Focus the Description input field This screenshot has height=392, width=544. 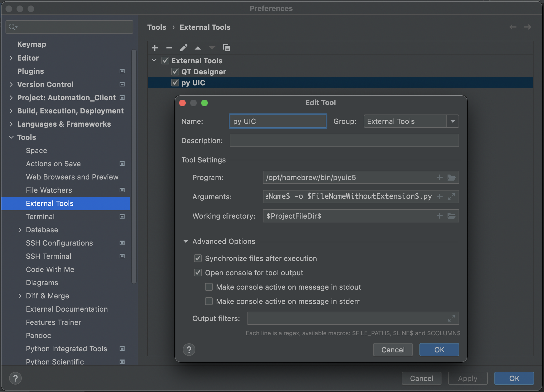click(344, 140)
